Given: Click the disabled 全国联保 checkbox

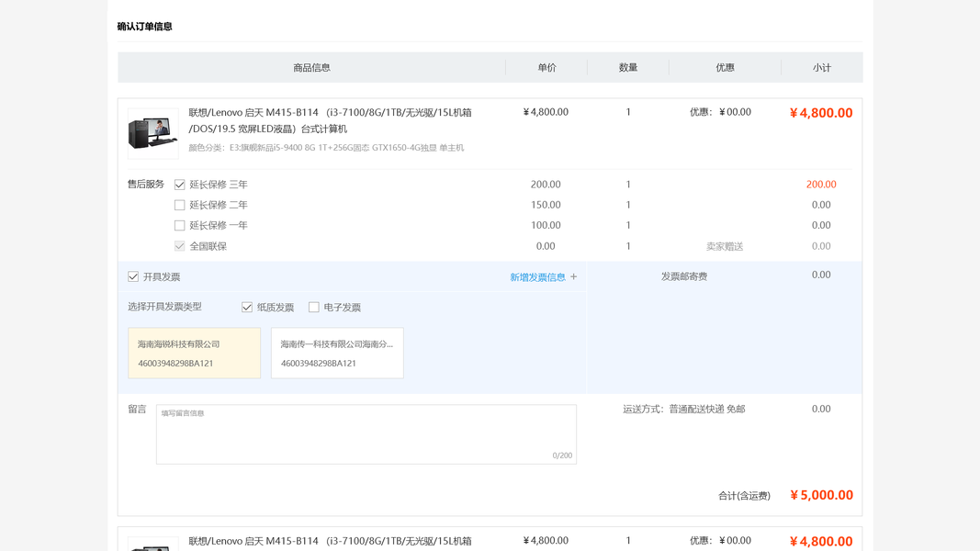Looking at the screenshot, I should 179,246.
